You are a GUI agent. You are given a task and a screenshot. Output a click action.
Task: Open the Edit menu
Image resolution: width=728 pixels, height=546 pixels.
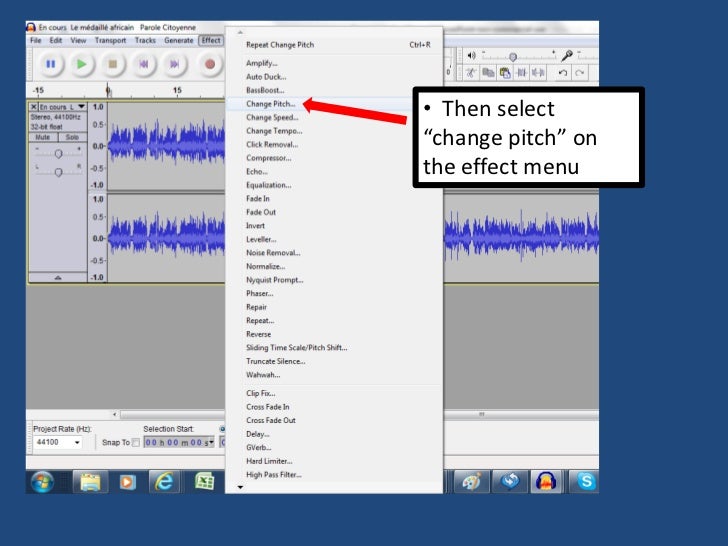(56, 40)
